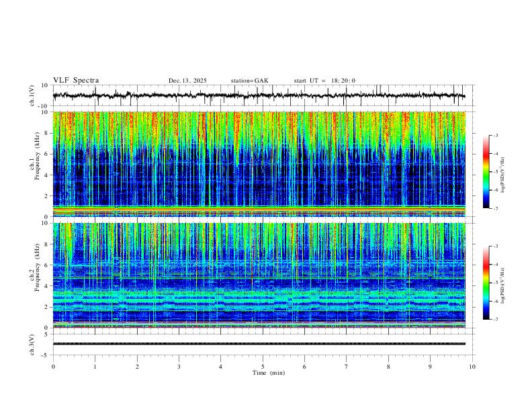Screen dimensions: 532x411
Task: Click the ch.1(V) waveform plot
Action: (264, 95)
